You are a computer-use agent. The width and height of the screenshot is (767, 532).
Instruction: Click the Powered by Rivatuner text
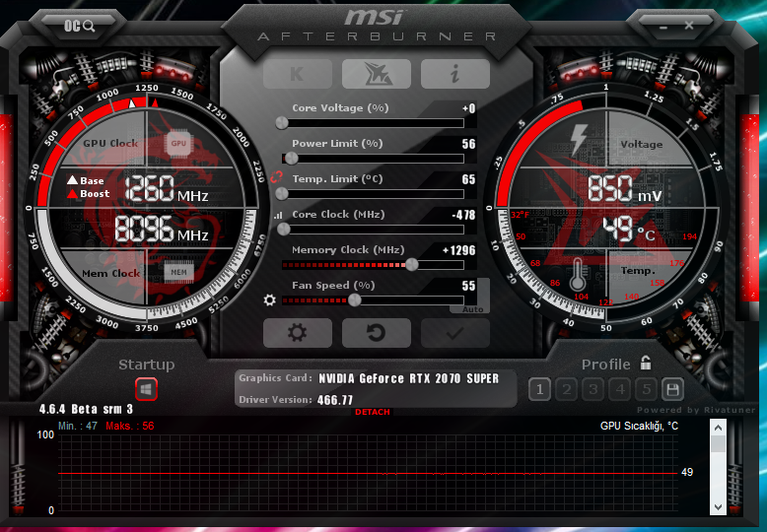point(696,410)
